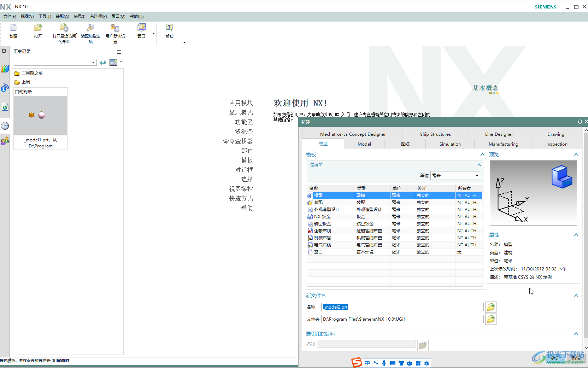588x368 pixels.
Task: Open the HD3D tools sidebar icon
Action: [x=5, y=88]
